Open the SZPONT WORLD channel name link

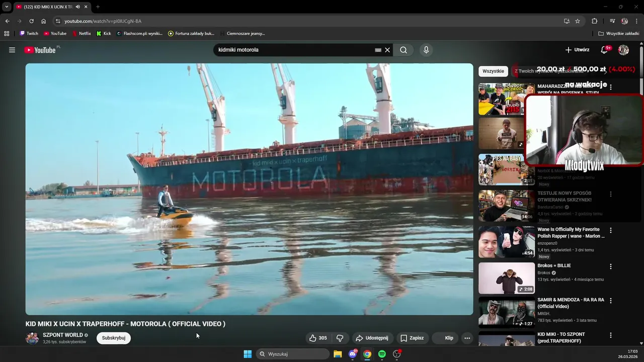pyautogui.click(x=63, y=335)
